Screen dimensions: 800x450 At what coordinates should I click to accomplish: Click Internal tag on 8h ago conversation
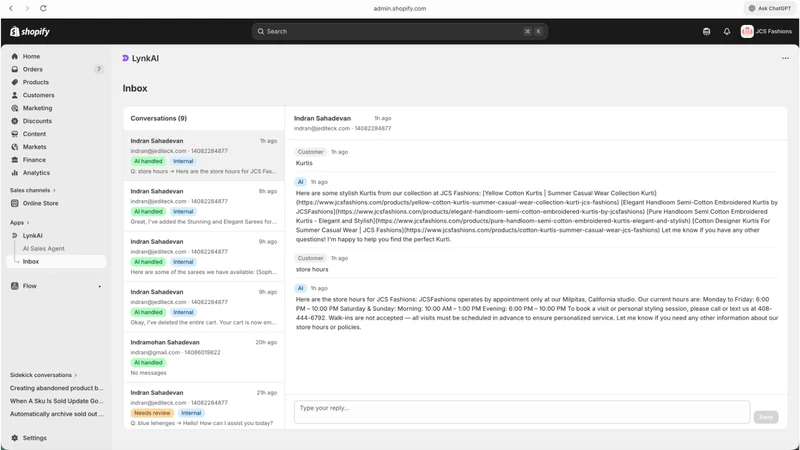pyautogui.click(x=183, y=211)
